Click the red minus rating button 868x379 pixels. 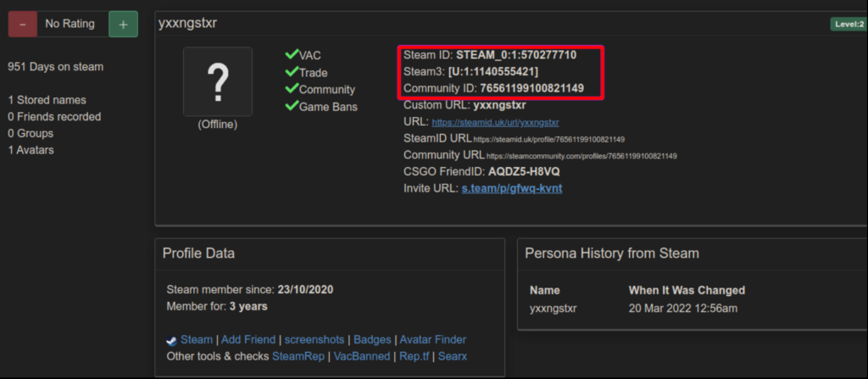point(22,24)
